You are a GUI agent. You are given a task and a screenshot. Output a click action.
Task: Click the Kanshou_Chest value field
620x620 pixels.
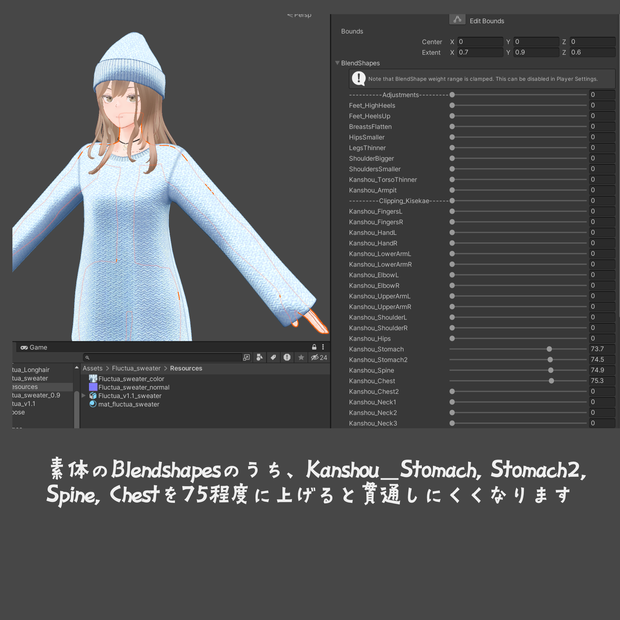pos(602,381)
